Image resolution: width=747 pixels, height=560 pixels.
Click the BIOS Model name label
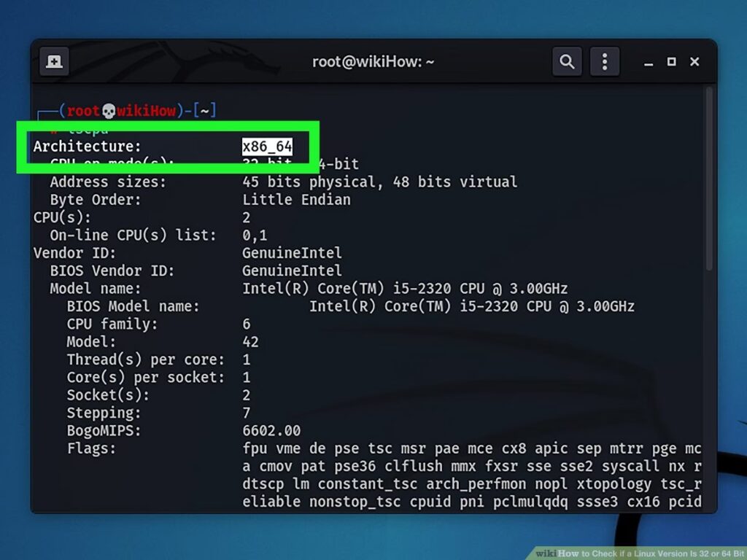coord(133,306)
